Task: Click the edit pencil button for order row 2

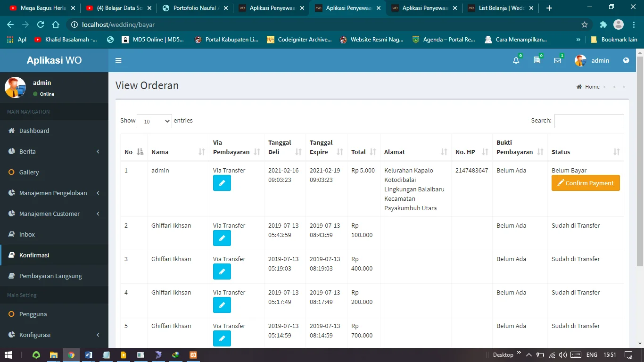Action: 222,238
